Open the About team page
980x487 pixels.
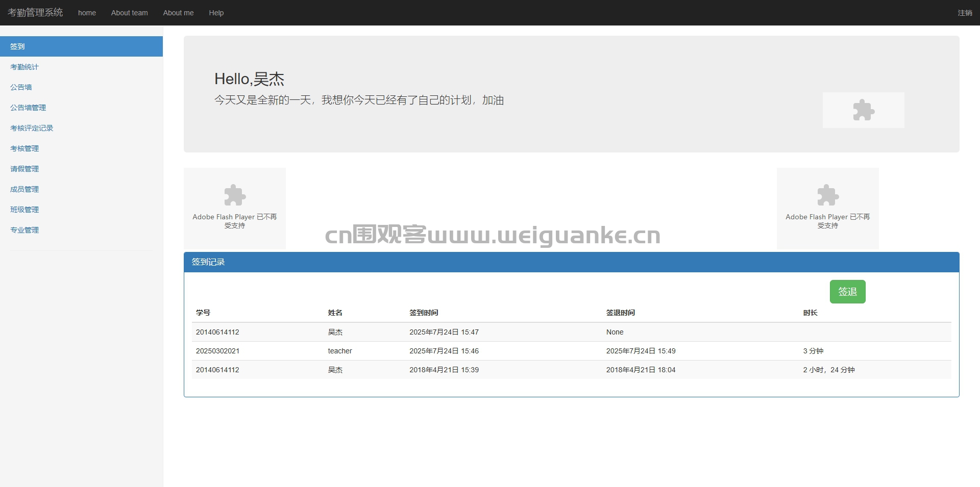point(130,13)
